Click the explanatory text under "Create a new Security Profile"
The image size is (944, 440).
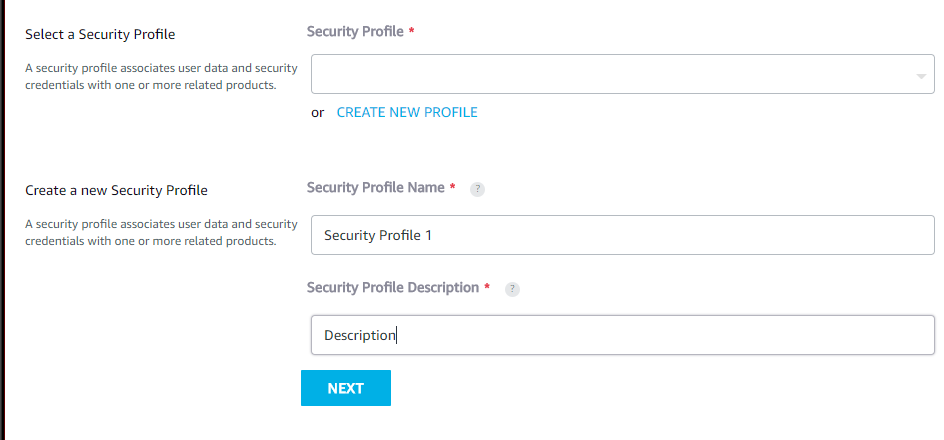161,232
